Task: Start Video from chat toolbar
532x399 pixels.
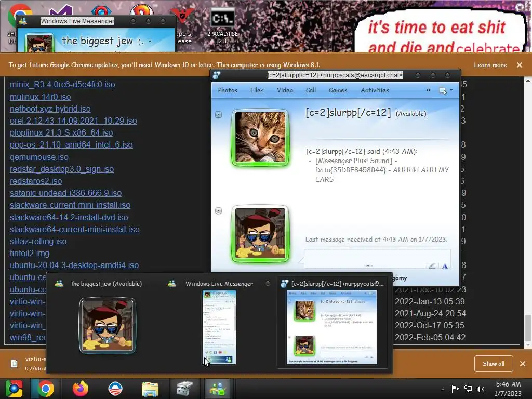Action: pyautogui.click(x=285, y=90)
